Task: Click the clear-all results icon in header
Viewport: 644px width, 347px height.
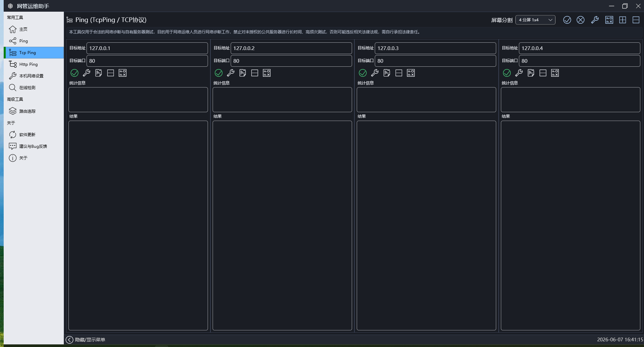Action: (x=609, y=20)
